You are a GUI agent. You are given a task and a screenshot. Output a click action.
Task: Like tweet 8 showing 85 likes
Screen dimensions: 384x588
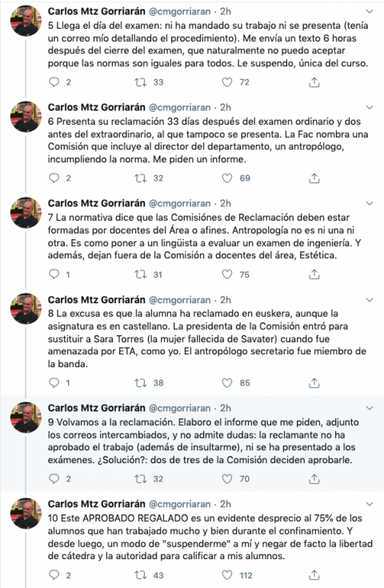pyautogui.click(x=227, y=383)
